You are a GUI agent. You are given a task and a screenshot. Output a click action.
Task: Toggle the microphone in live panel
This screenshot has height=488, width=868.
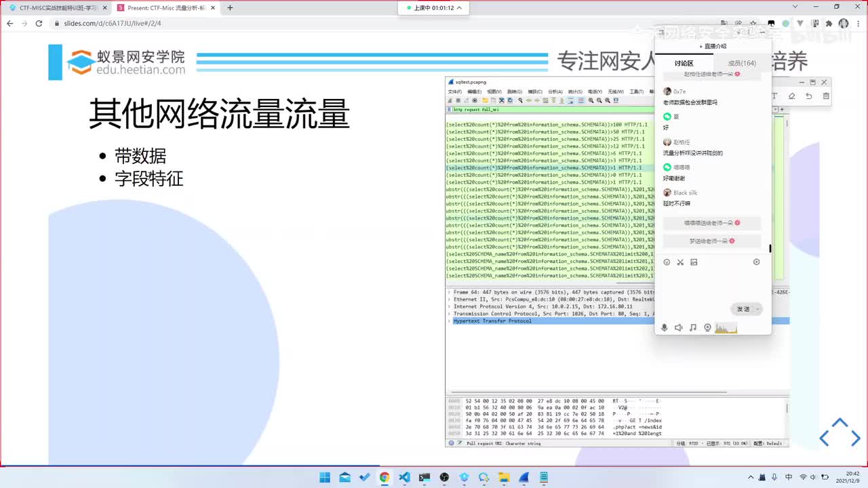coord(665,327)
